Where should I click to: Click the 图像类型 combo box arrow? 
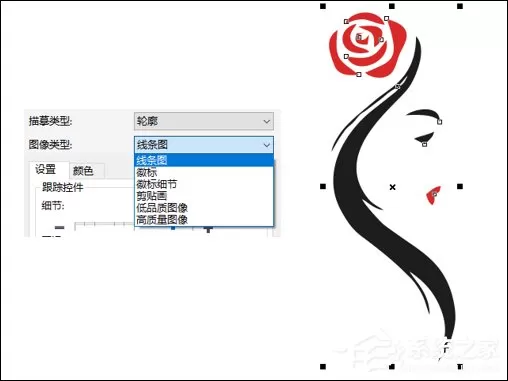tap(267, 145)
